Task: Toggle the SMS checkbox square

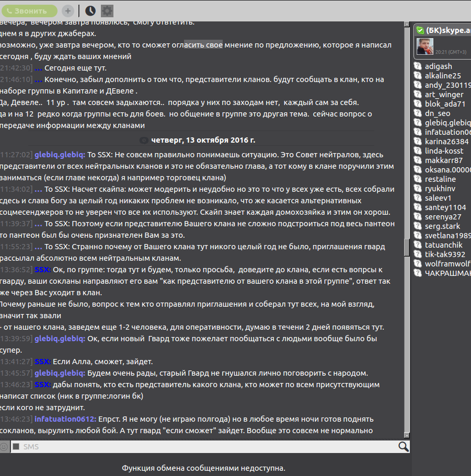Action: click(x=16, y=446)
